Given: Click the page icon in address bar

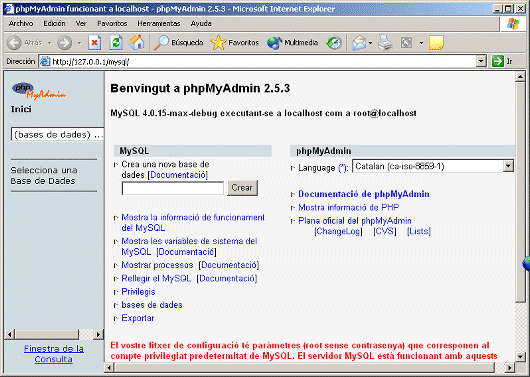Looking at the screenshot, I should (45, 61).
